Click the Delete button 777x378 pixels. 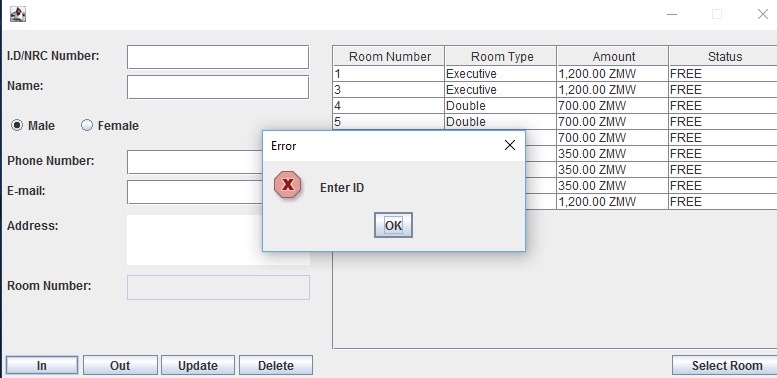tap(276, 366)
